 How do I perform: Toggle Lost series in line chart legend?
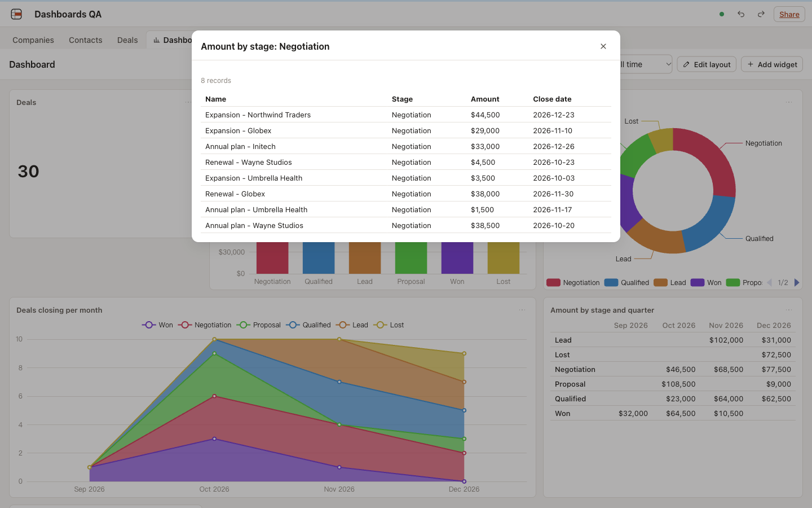tap(389, 325)
